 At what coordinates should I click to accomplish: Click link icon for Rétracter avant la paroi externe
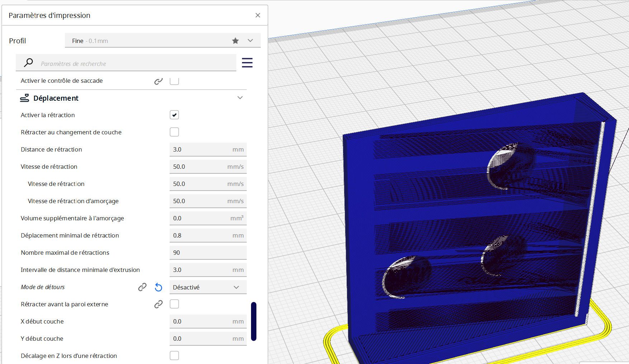coord(159,304)
